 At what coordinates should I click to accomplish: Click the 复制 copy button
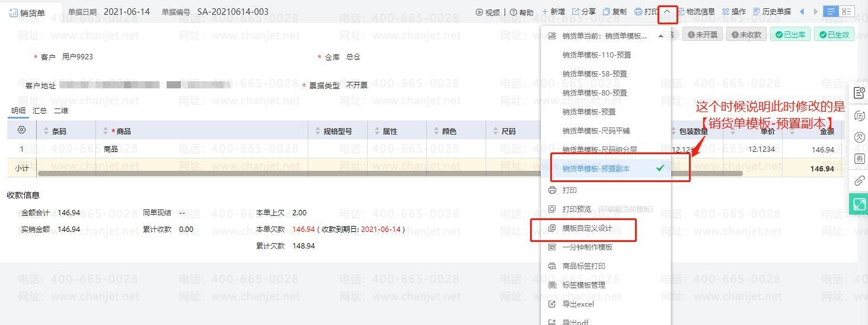click(614, 12)
